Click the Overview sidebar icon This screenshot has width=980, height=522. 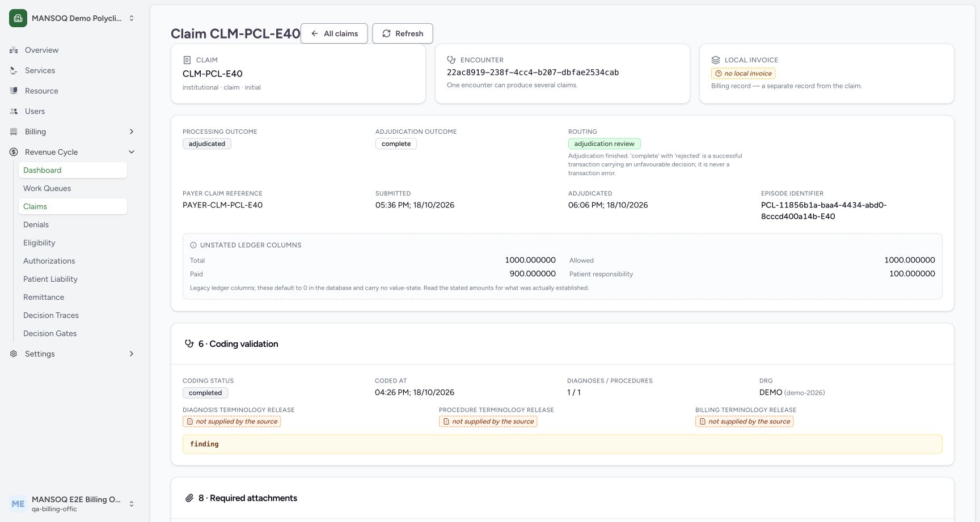point(14,50)
